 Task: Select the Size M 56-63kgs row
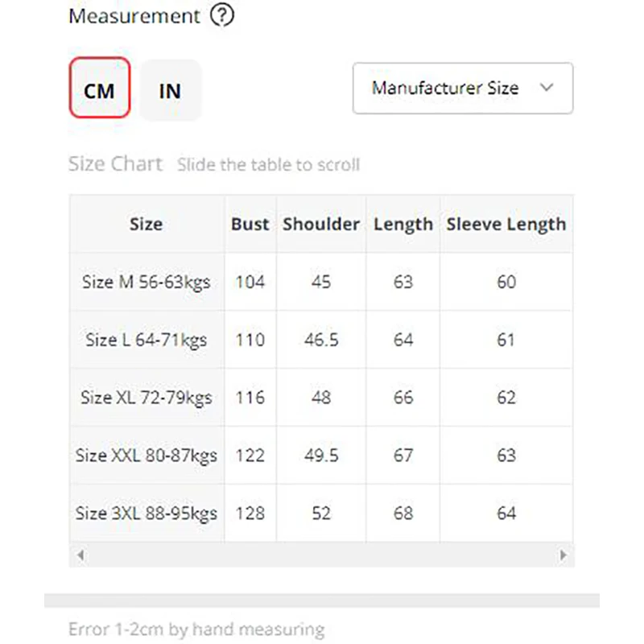(x=146, y=283)
